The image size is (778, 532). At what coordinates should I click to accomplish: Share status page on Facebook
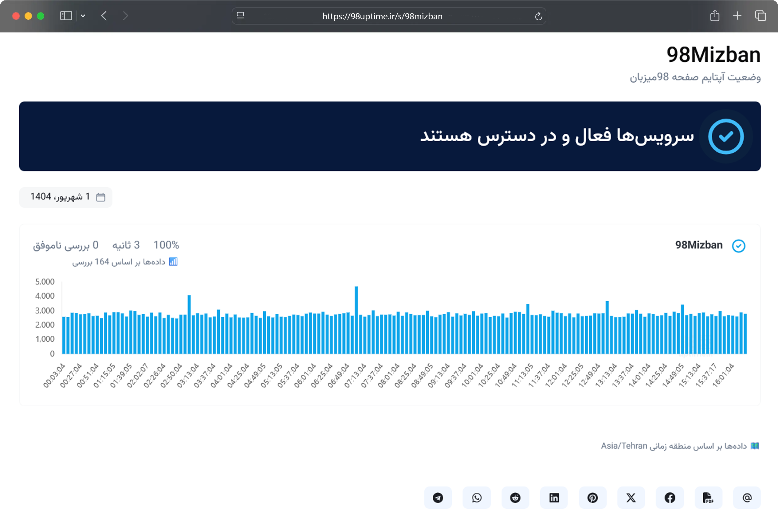[x=670, y=498]
